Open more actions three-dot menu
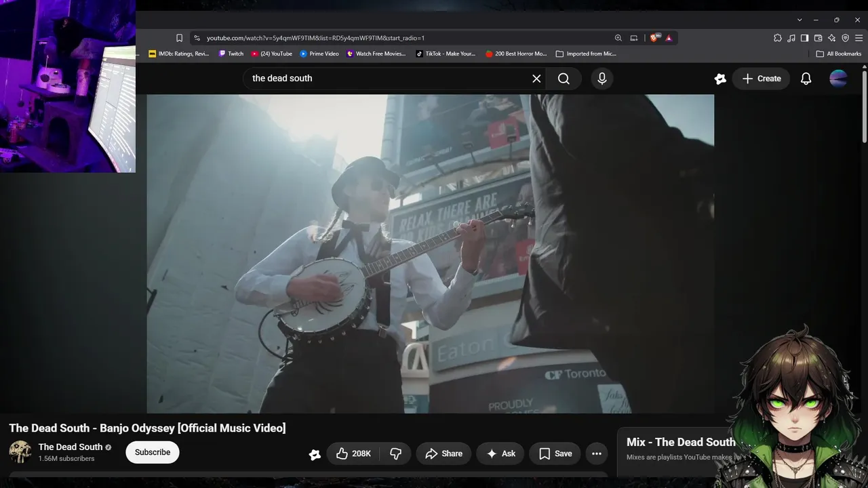This screenshot has height=488, width=868. pos(597,453)
